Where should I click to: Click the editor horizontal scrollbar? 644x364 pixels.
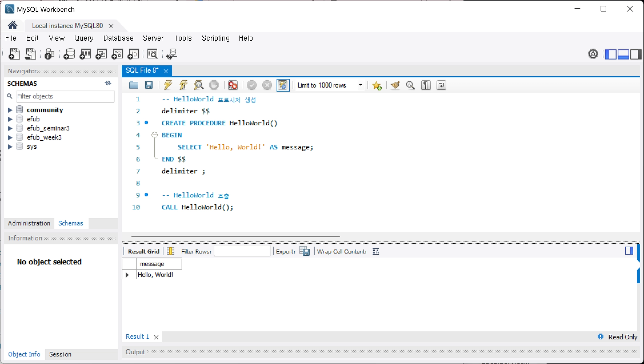tap(236, 236)
